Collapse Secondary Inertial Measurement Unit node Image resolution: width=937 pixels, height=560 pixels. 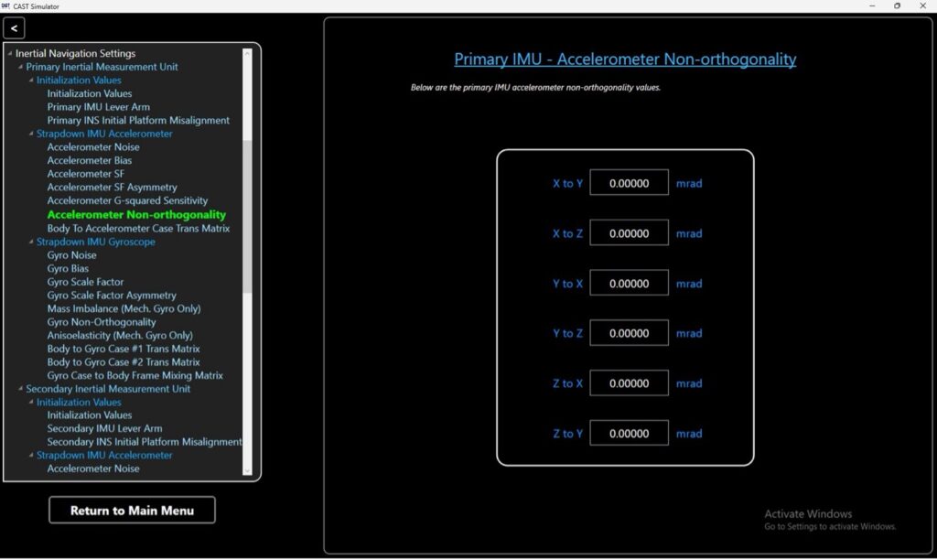[x=20, y=389]
